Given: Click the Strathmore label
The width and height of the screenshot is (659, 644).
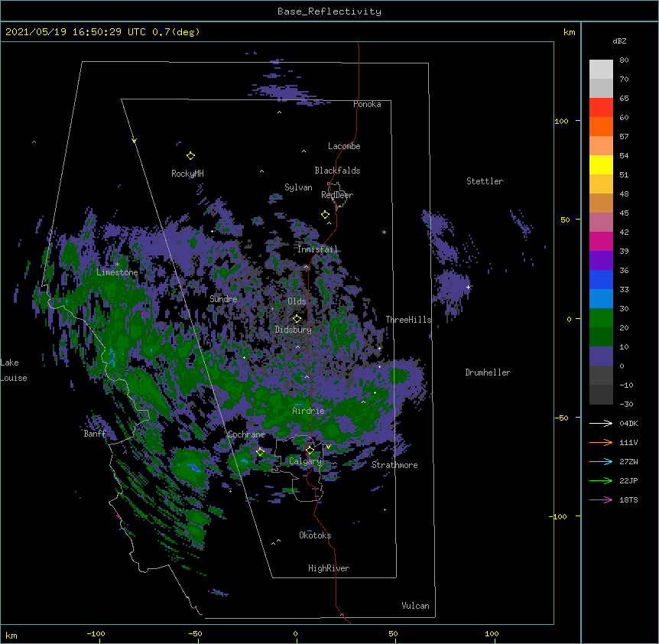Looking at the screenshot, I should tap(394, 465).
